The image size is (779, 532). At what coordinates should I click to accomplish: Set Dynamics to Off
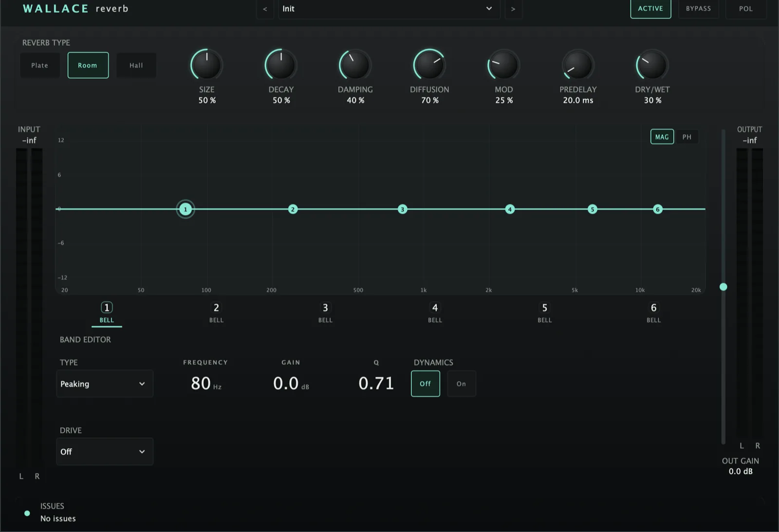(426, 384)
